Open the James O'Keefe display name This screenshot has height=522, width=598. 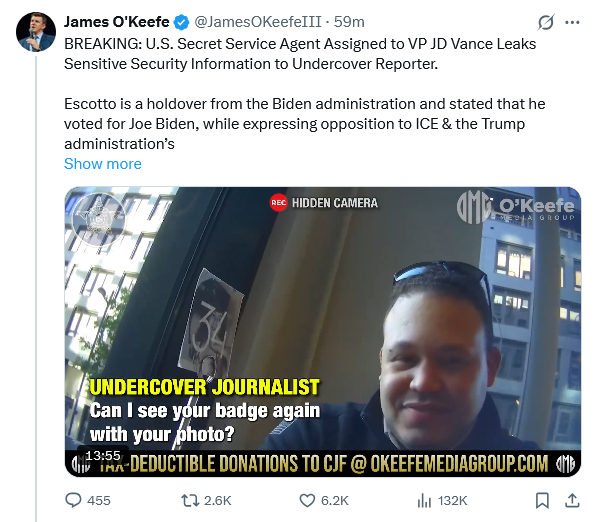pyautogui.click(x=116, y=22)
